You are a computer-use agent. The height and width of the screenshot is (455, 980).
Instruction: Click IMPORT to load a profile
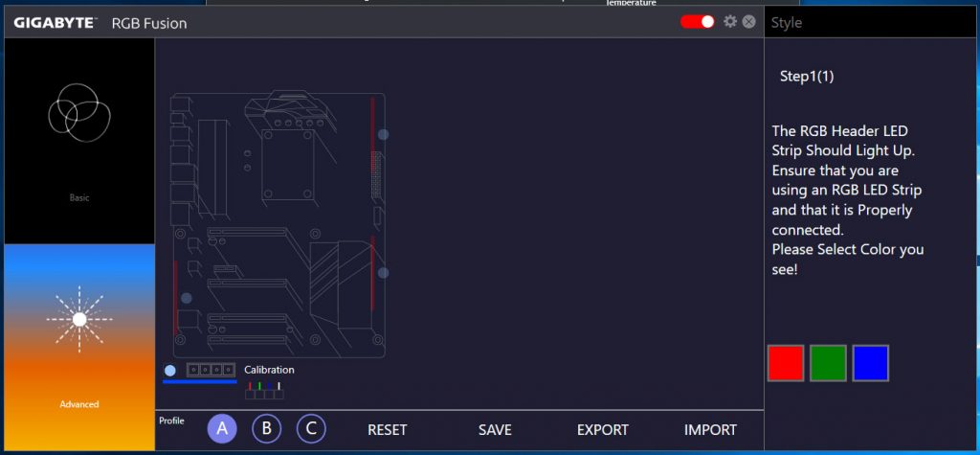(710, 430)
